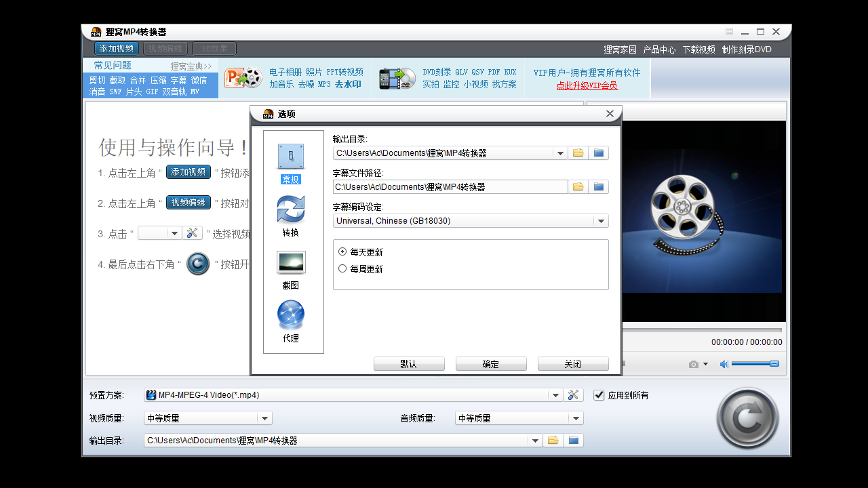This screenshot has height=488, width=868.
Task: Uncheck the 应用到所有 checkbox
Action: 599,394
